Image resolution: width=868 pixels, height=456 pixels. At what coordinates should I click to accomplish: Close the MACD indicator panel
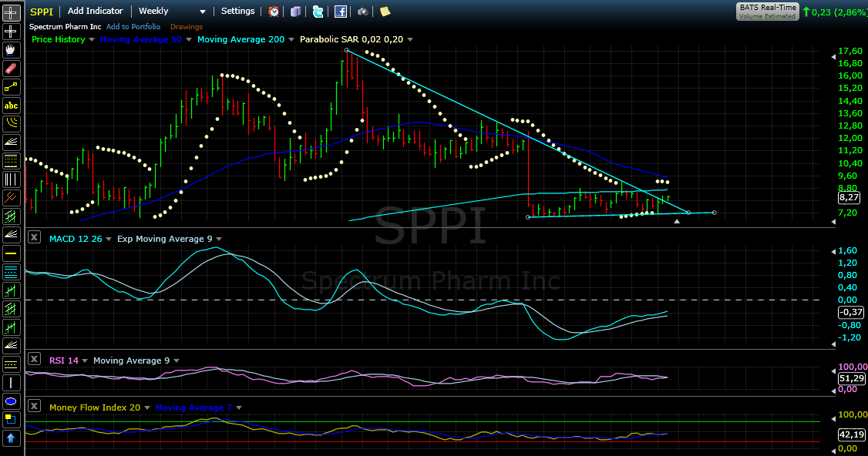point(35,237)
